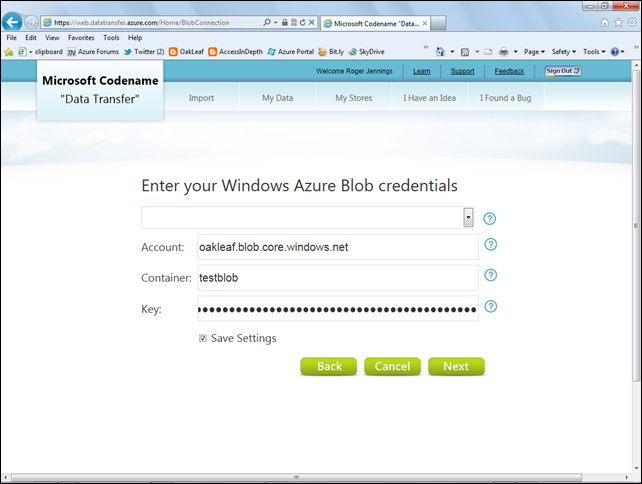Open Favorites star icon at top right

pos(618,23)
